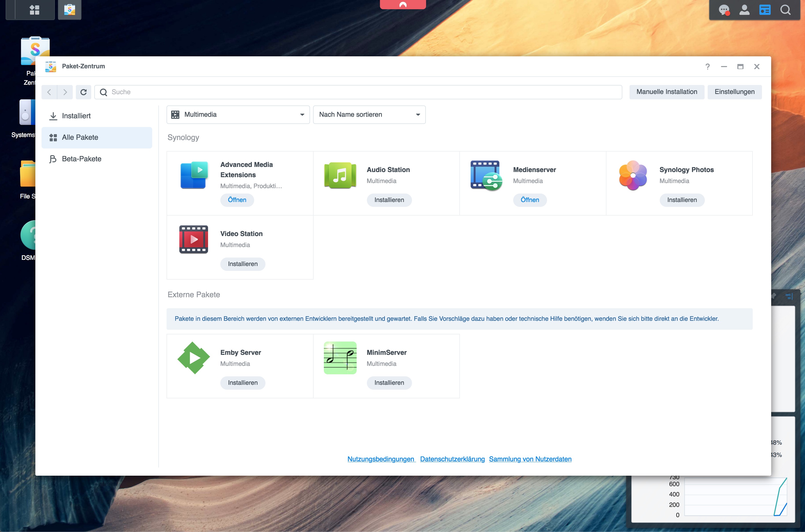This screenshot has width=805, height=532.
Task: Click the Synology Photos flower icon
Action: pos(633,175)
